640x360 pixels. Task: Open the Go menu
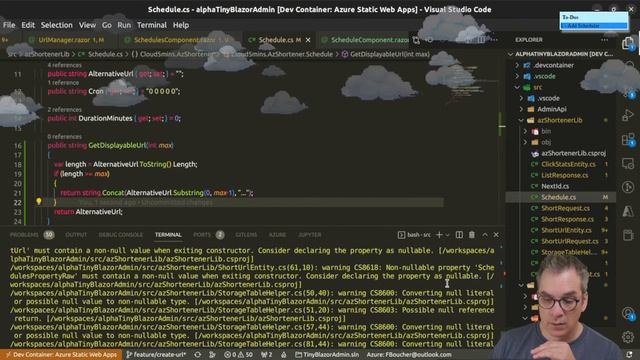[107, 25]
